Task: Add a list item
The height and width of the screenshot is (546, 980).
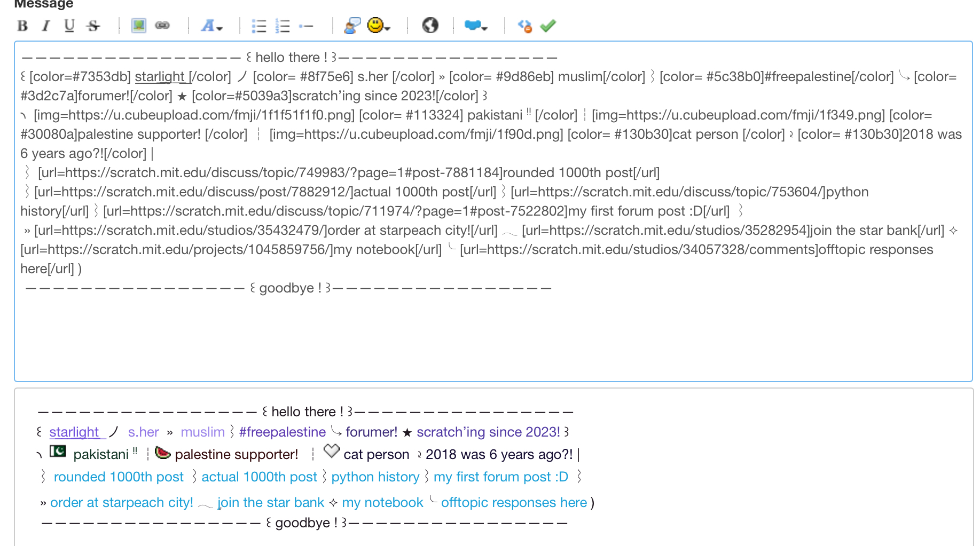Action: tap(306, 26)
